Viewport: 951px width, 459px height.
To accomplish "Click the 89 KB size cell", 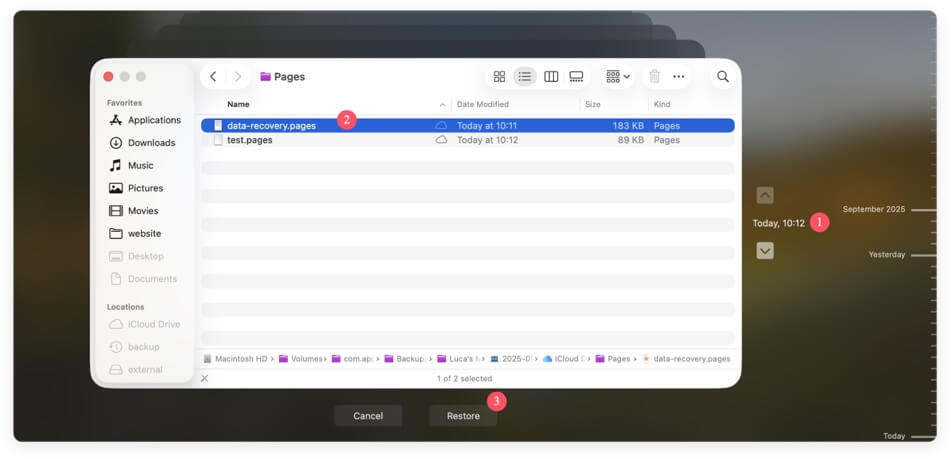I will tap(631, 140).
